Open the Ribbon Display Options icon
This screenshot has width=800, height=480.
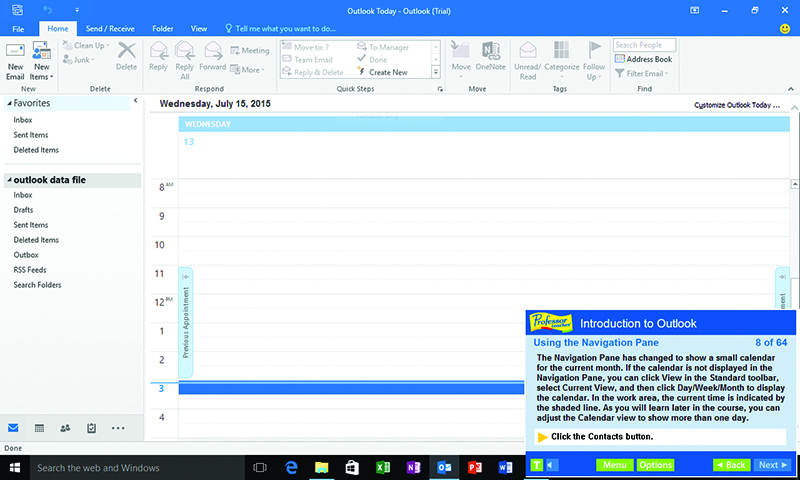click(x=694, y=10)
